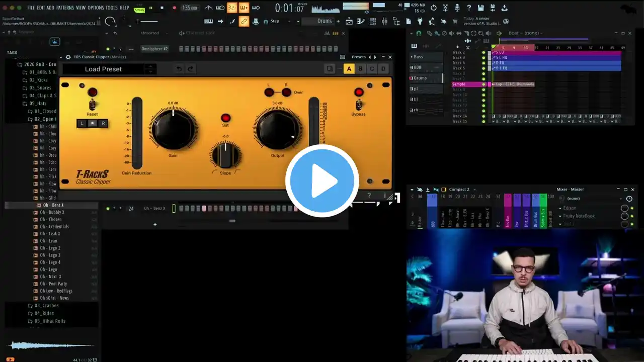Toggle the 3-2-1 countdown before recording

232,8
